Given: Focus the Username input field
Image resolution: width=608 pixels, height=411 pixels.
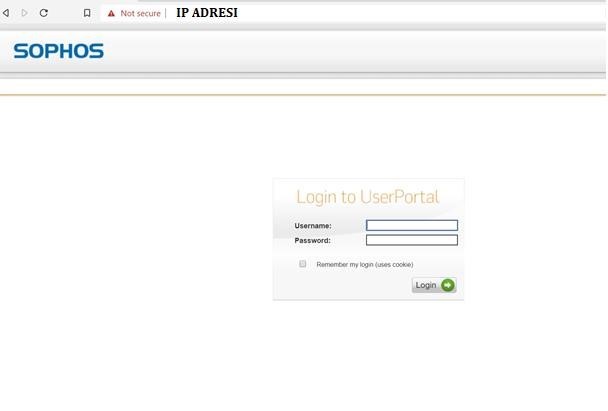Looking at the screenshot, I should pyautogui.click(x=412, y=225).
